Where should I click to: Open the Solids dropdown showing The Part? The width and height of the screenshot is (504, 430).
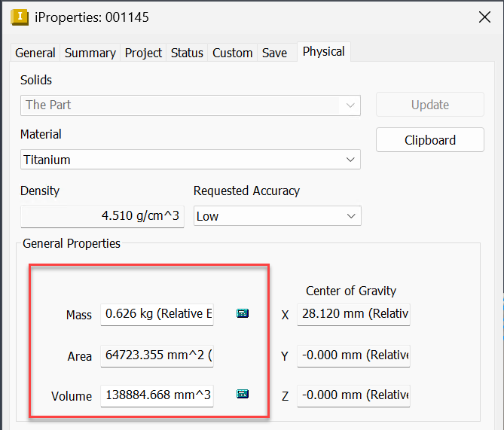(191, 105)
